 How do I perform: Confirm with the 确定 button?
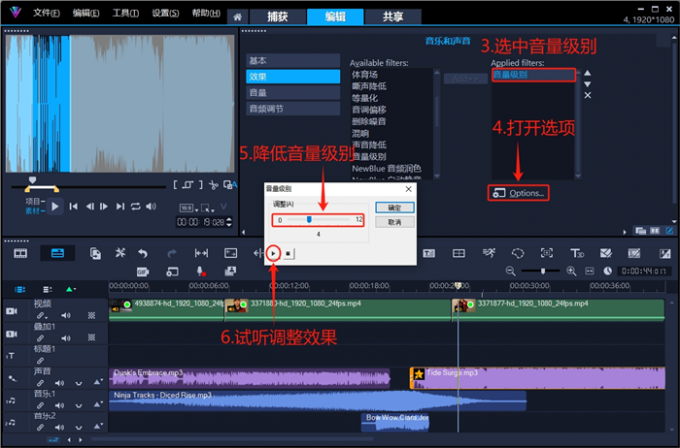pyautogui.click(x=395, y=208)
